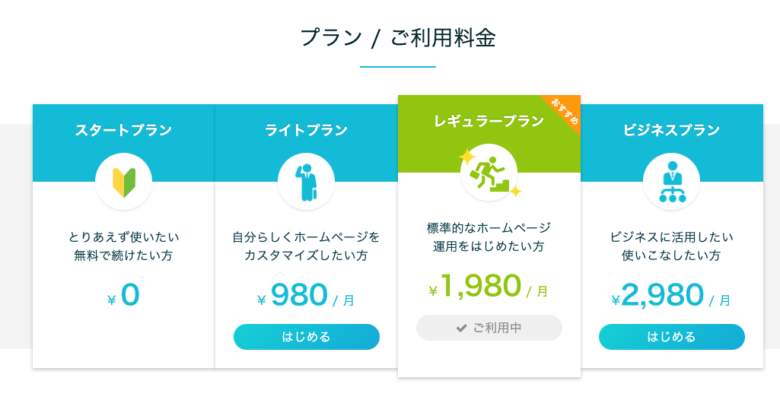780x400 pixels.
Task: Select the ビジネスプラン header
Action: [672, 130]
